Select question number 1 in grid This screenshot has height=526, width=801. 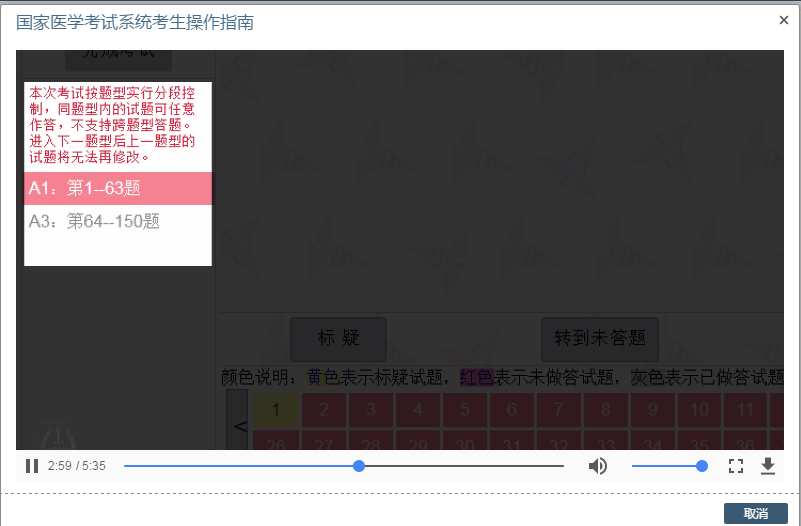tap(277, 409)
